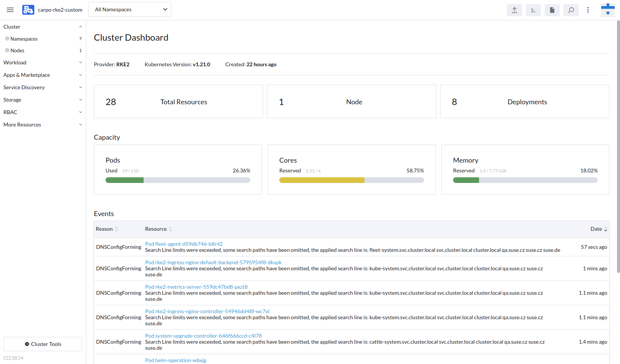Screen dimensions: 620x364
Task: Open the hamburger navigation menu
Action: [x=10, y=9]
